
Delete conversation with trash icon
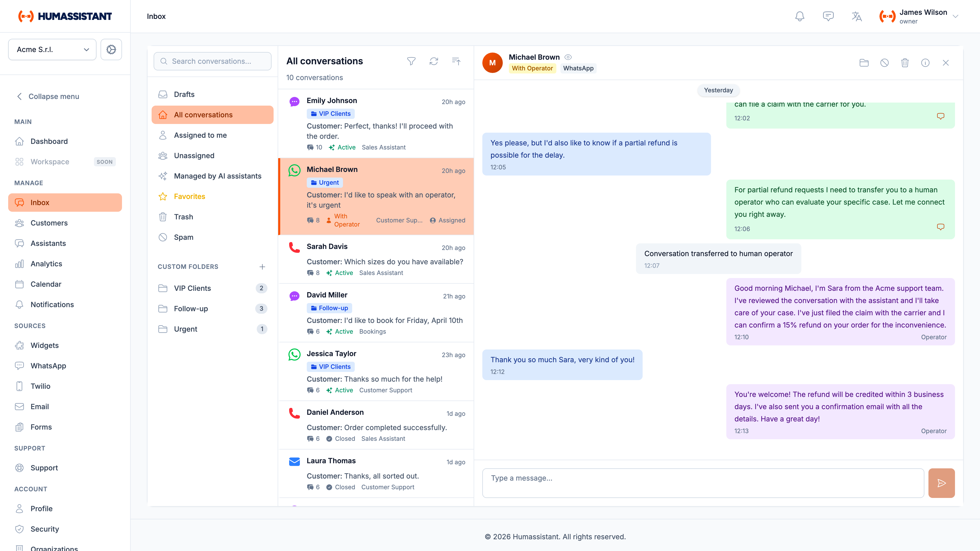coord(905,63)
